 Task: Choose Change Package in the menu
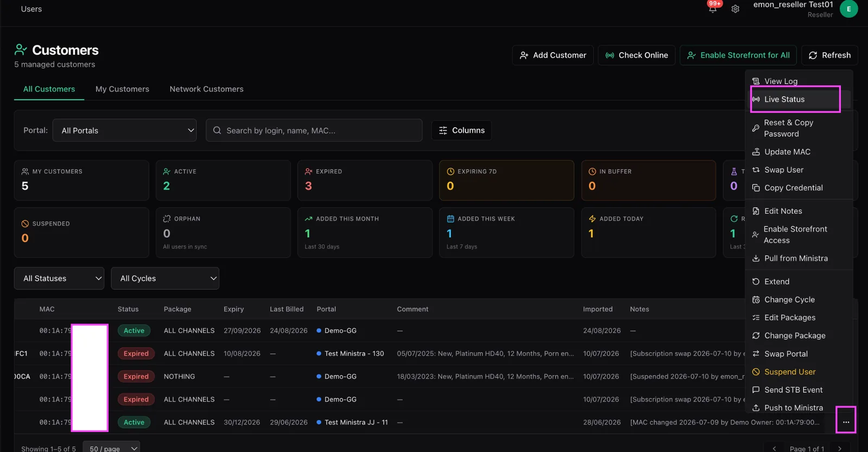799,335
